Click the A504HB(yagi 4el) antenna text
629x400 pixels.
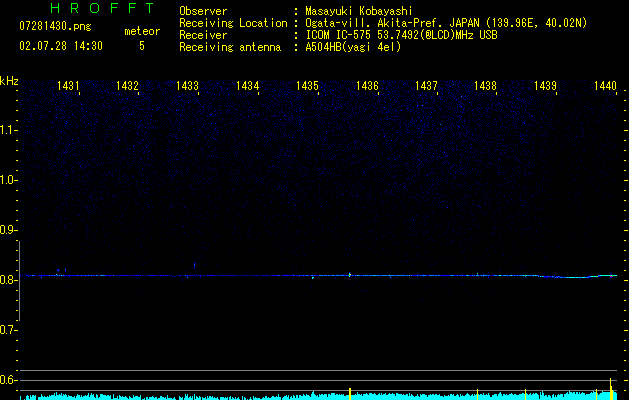[x=353, y=47]
